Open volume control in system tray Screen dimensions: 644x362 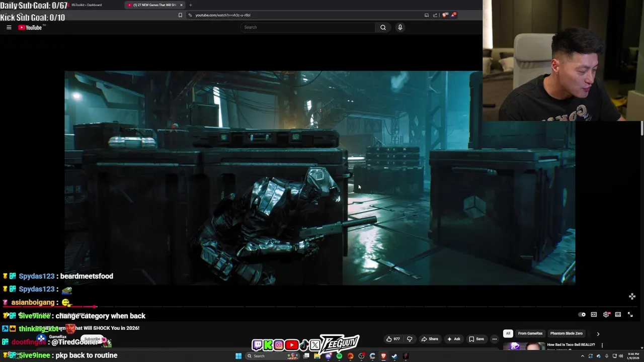point(621,356)
